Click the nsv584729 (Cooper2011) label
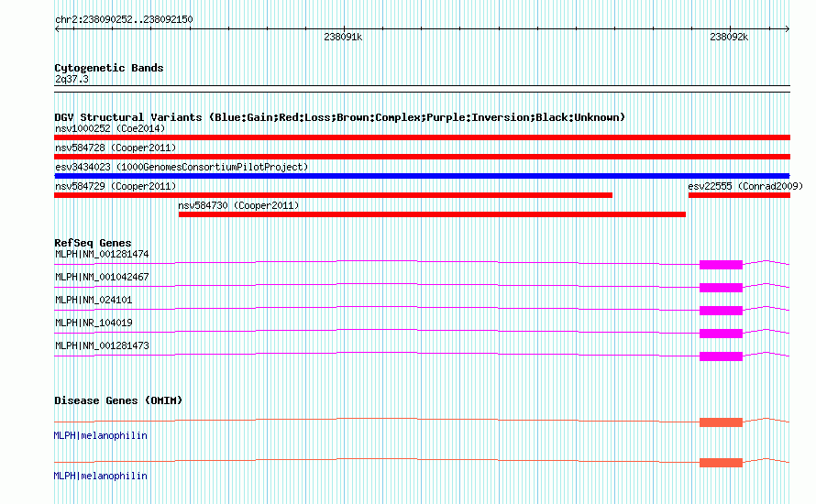816x504 pixels. coord(116,186)
